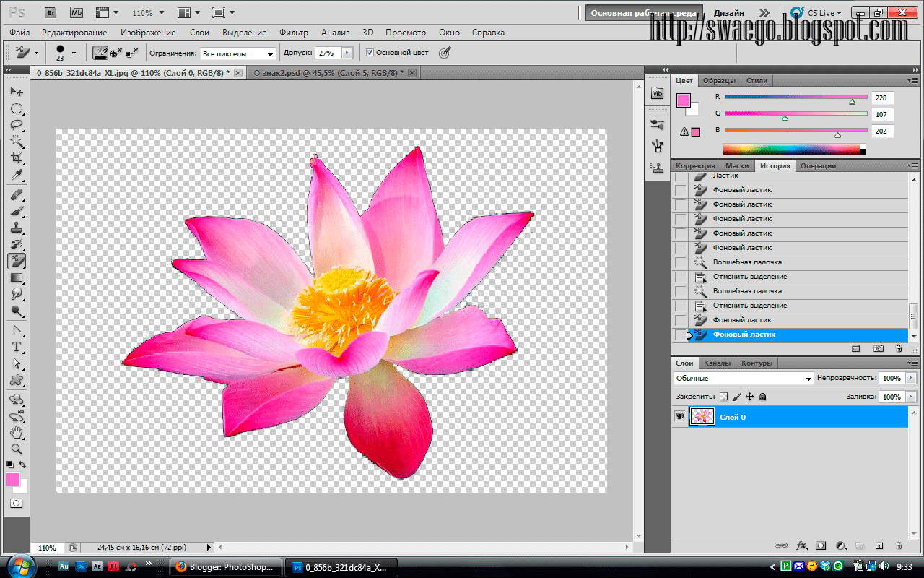
Task: Switch to Основная рабочая среда workspace
Action: point(643,13)
